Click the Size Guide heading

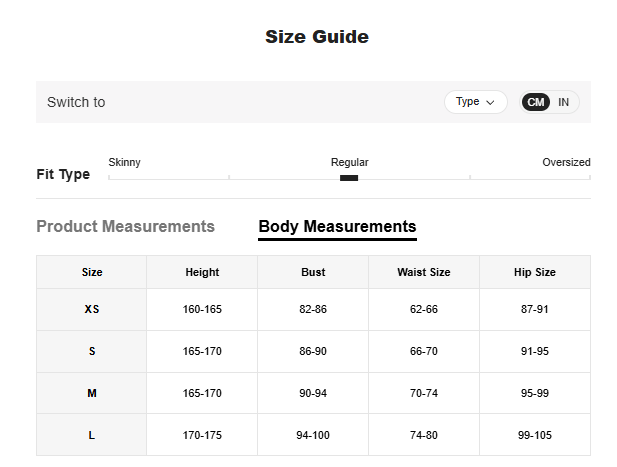[x=317, y=37]
